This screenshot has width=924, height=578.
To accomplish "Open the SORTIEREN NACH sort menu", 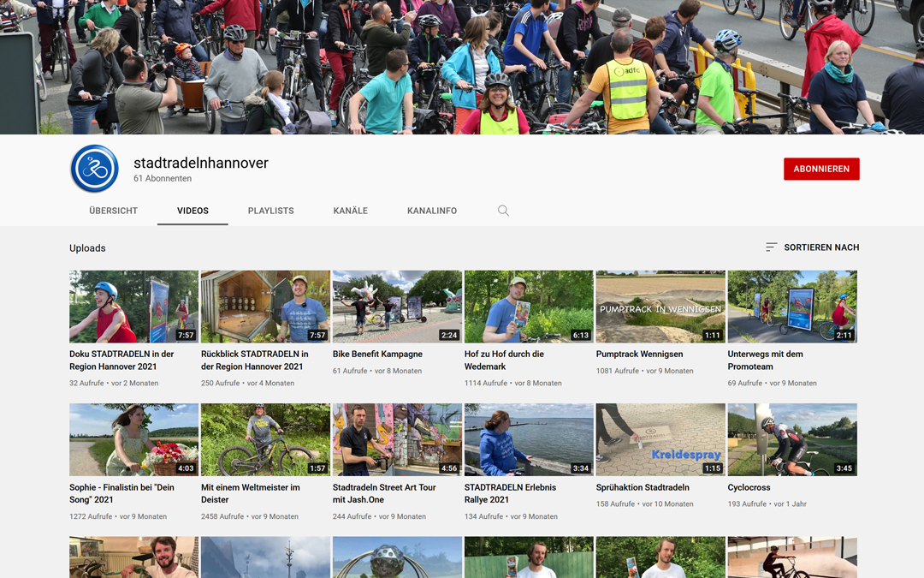I will tap(812, 247).
